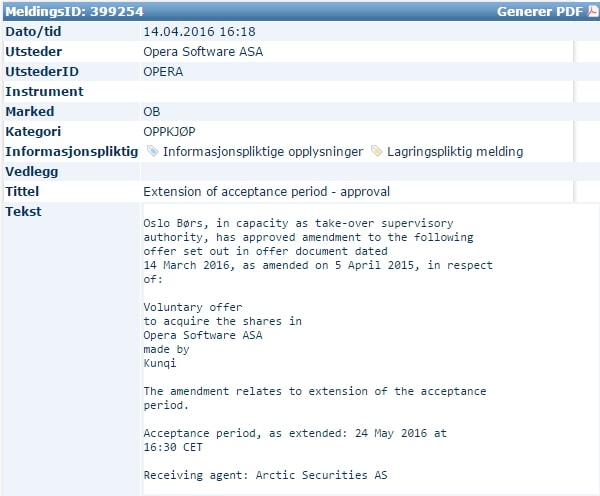Click the Marked value OB

pos(152,111)
